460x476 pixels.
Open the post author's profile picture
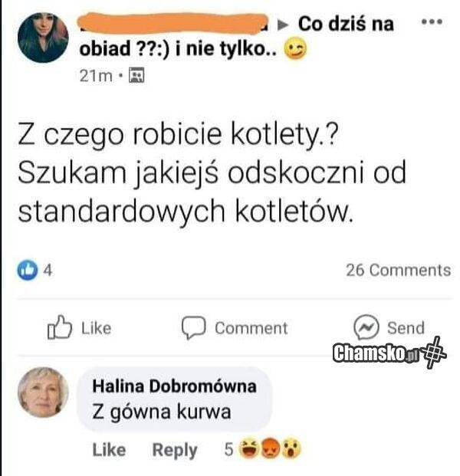43,38
